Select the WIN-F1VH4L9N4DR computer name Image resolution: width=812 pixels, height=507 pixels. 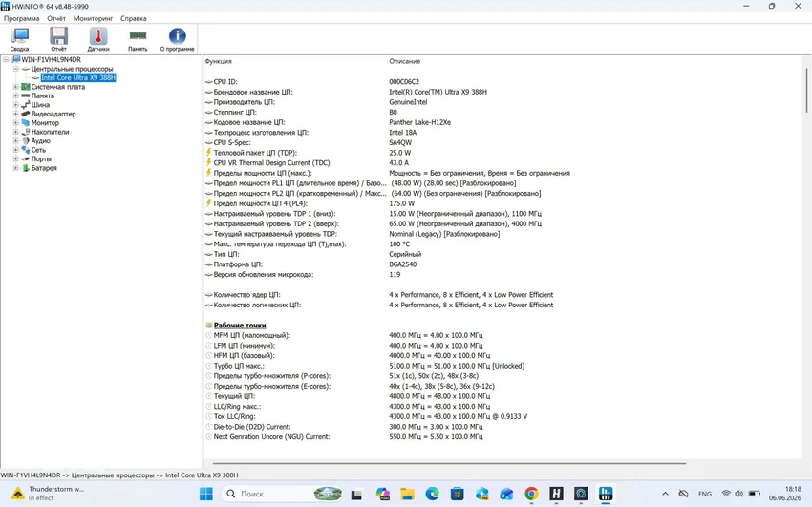click(x=51, y=59)
